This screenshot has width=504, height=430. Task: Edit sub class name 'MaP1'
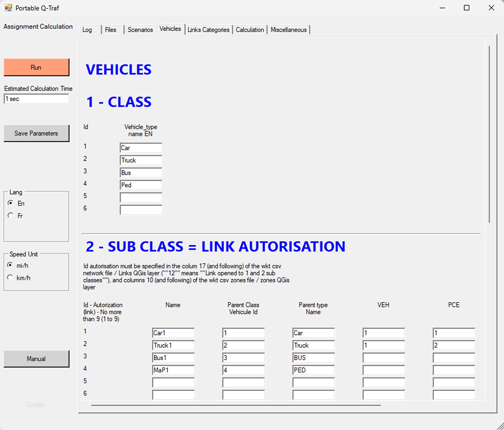click(x=173, y=370)
